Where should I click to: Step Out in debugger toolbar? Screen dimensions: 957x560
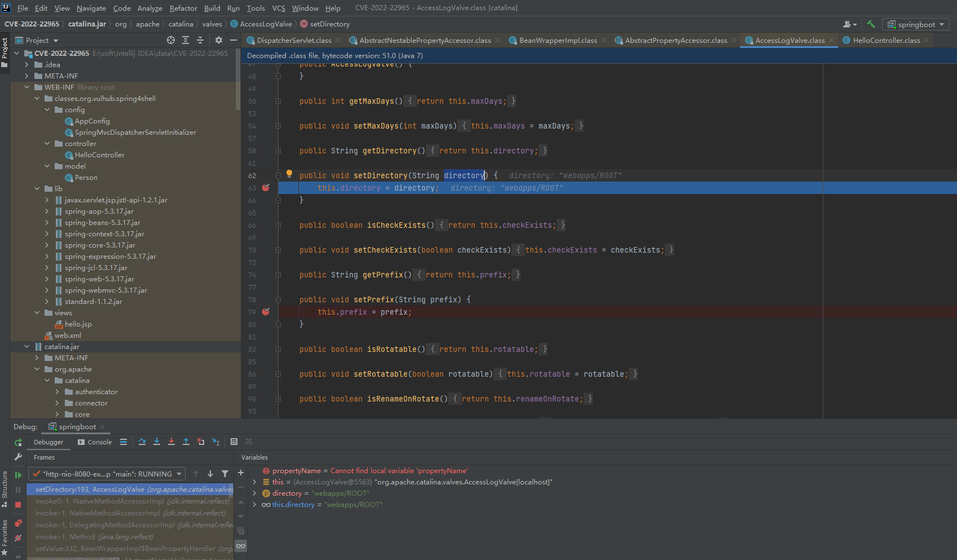pyautogui.click(x=186, y=442)
